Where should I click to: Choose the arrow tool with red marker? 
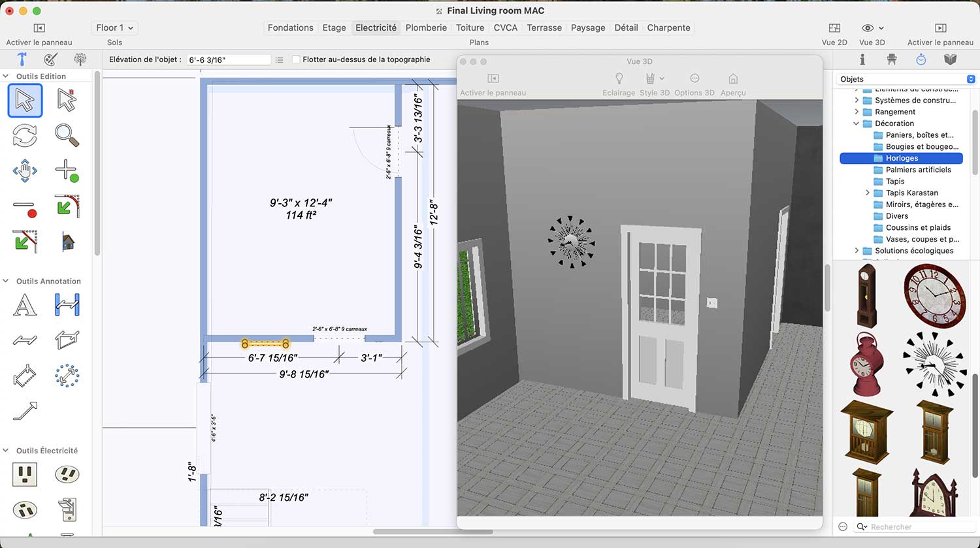(67, 101)
